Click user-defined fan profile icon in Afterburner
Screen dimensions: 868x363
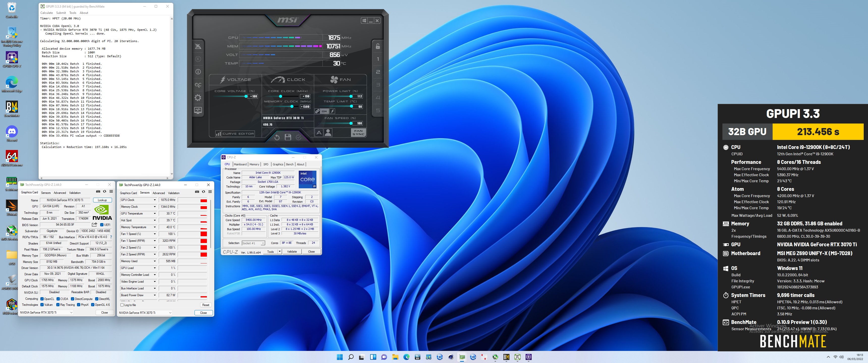coord(328,133)
